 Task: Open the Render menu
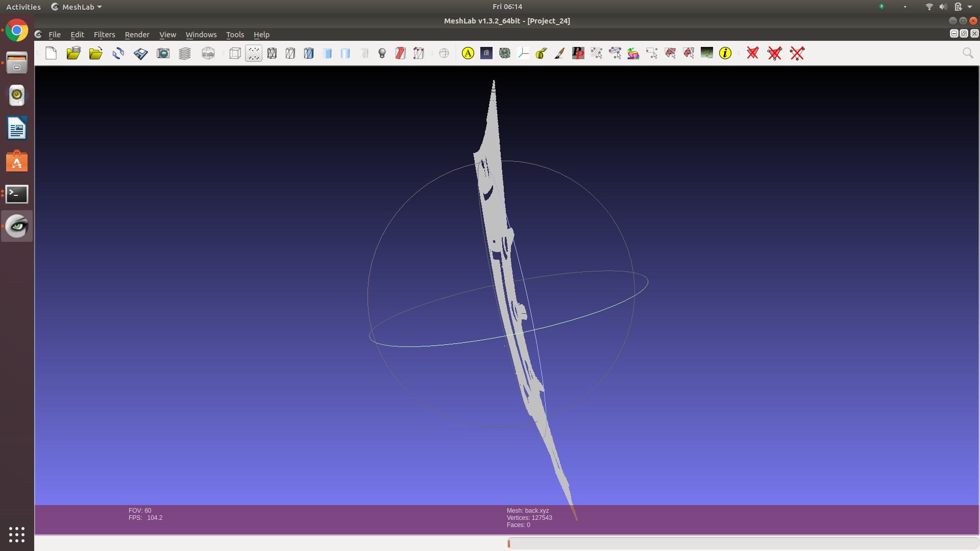[137, 34]
